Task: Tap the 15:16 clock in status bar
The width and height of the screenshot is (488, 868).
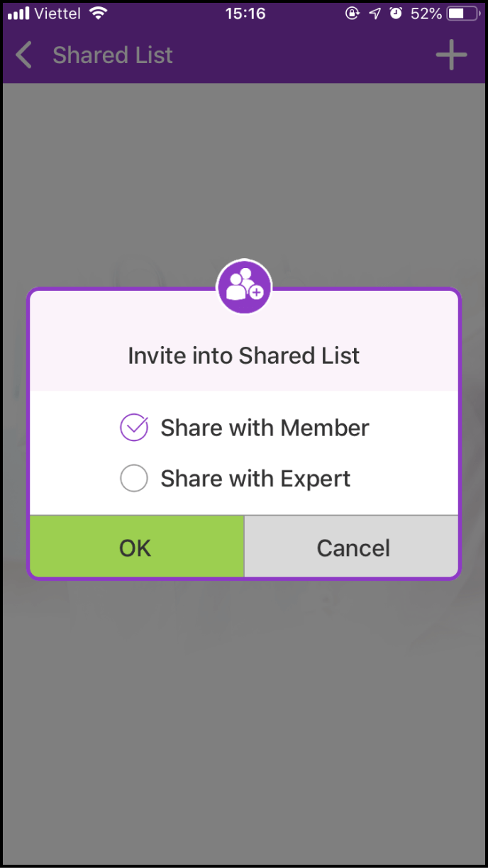Action: (245, 13)
